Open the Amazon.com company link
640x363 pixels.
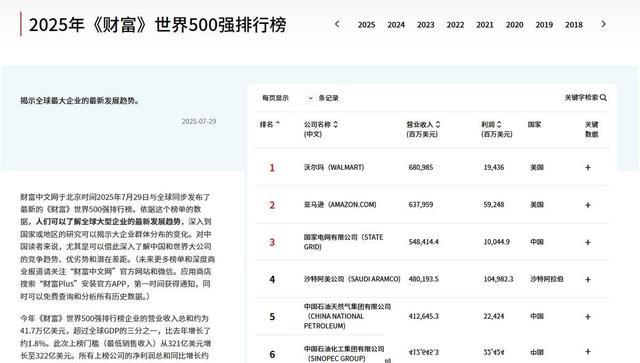(340, 205)
